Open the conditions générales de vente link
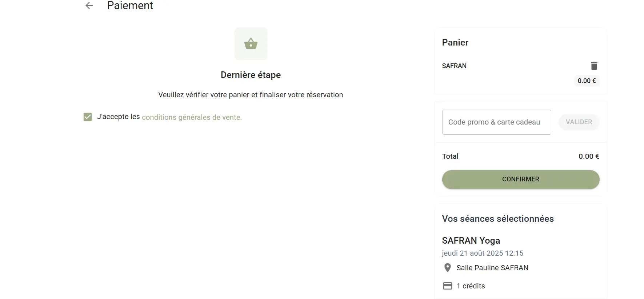The width and height of the screenshot is (644, 299). pos(192,117)
